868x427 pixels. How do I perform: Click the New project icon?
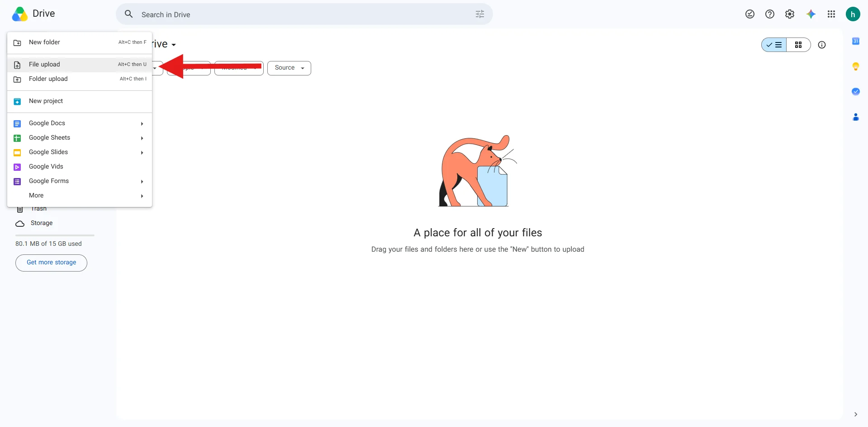(x=17, y=102)
